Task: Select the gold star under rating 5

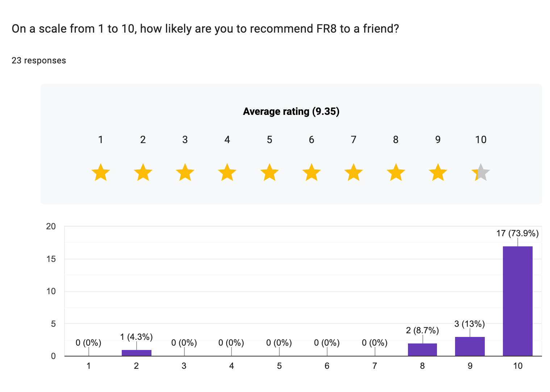Action: tap(270, 172)
